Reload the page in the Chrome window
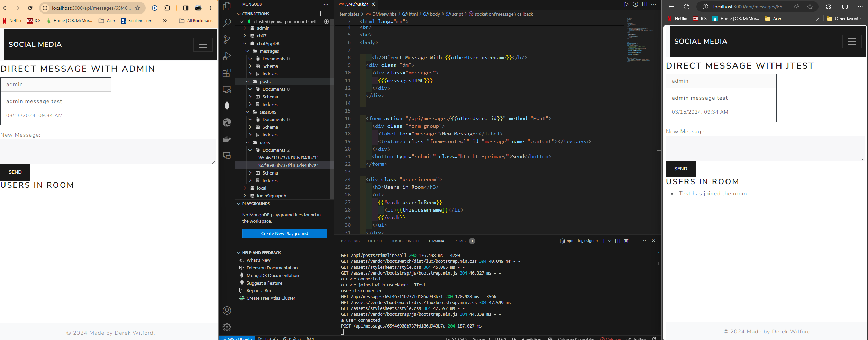Viewport: 868px width, 340px height. click(x=30, y=8)
